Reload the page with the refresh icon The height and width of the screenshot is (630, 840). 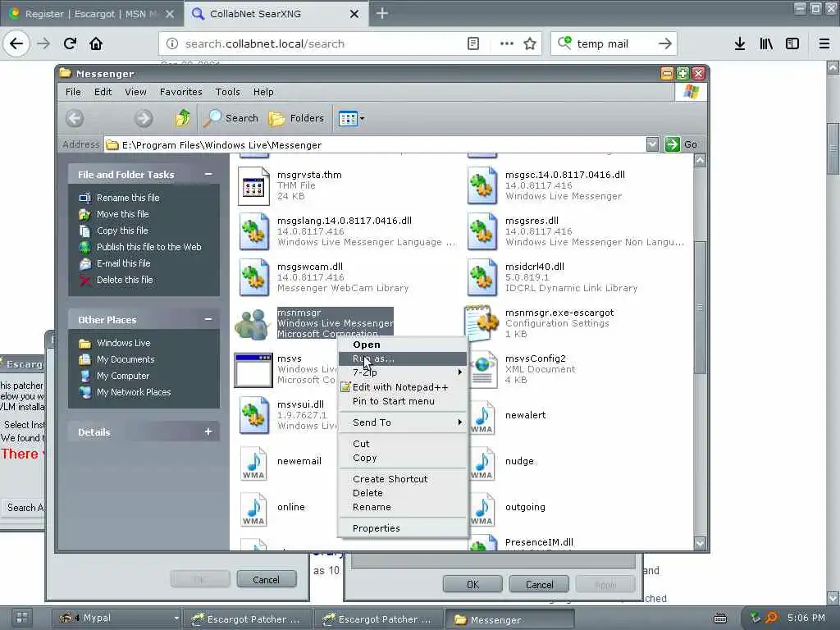(x=70, y=43)
